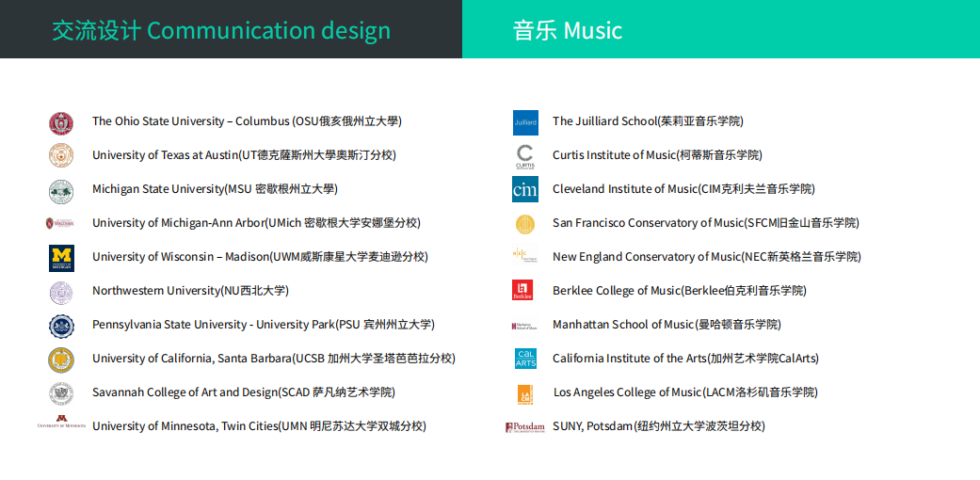Click the CalArts logo
Viewport: 980px width, 480px height.
click(525, 359)
